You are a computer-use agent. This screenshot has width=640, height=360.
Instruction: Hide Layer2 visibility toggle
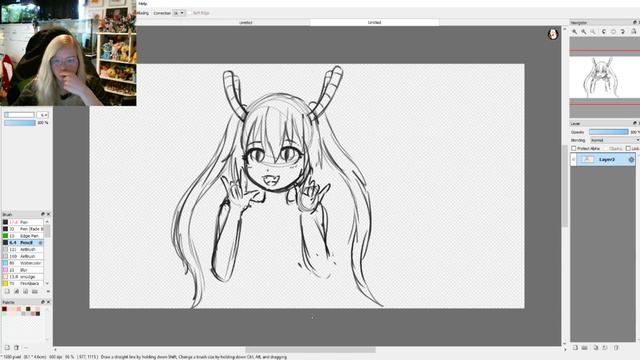click(x=574, y=160)
